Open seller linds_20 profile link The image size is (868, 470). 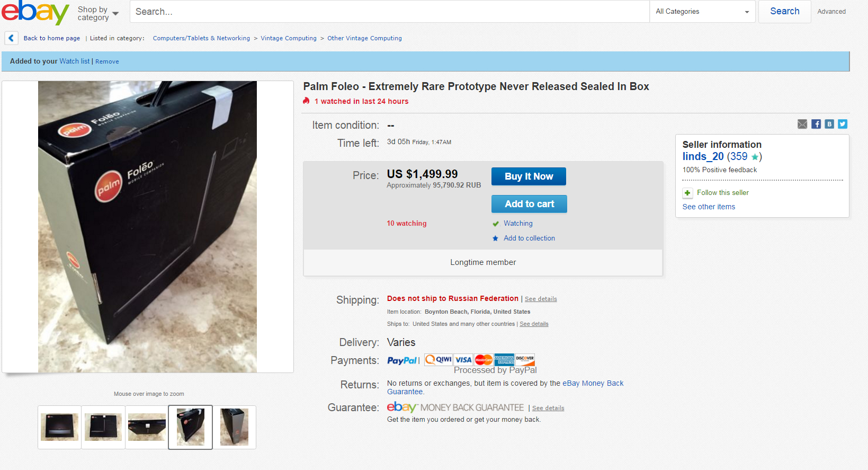pyautogui.click(x=703, y=156)
